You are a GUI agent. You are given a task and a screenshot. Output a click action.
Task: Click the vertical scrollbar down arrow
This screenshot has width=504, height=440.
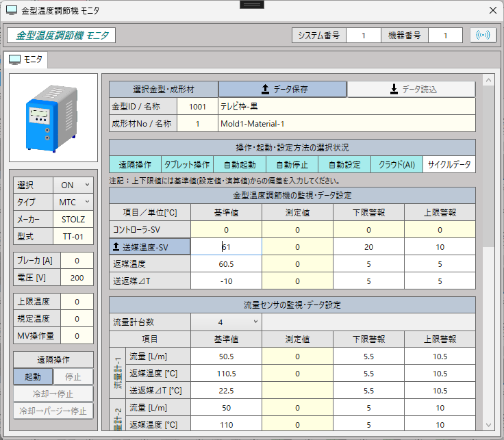pos(488,425)
